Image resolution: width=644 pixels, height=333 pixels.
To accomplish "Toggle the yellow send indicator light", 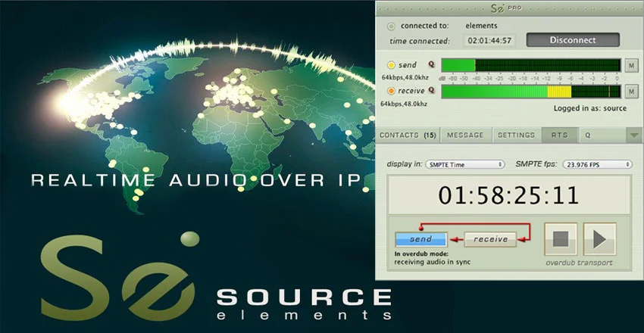I will pos(392,65).
